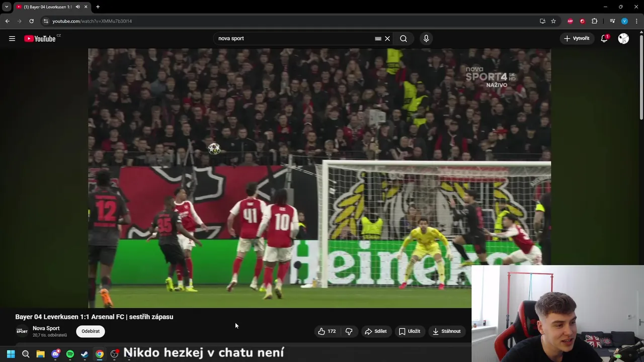Subscribe using the Odebírat button

click(x=91, y=331)
